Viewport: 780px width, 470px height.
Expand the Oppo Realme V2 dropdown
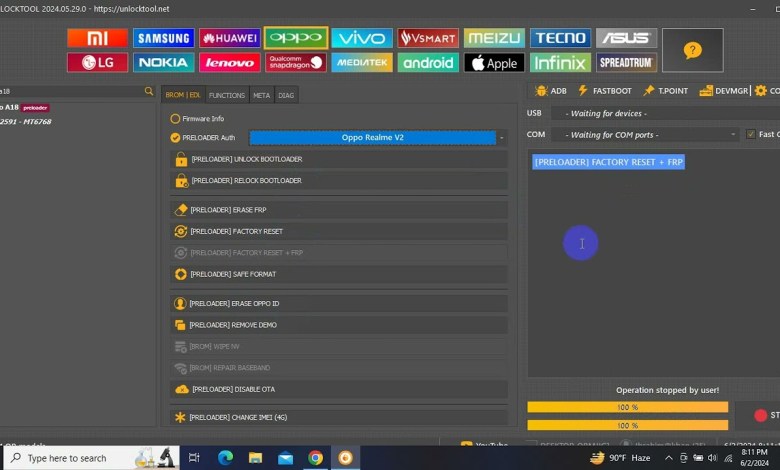point(501,138)
